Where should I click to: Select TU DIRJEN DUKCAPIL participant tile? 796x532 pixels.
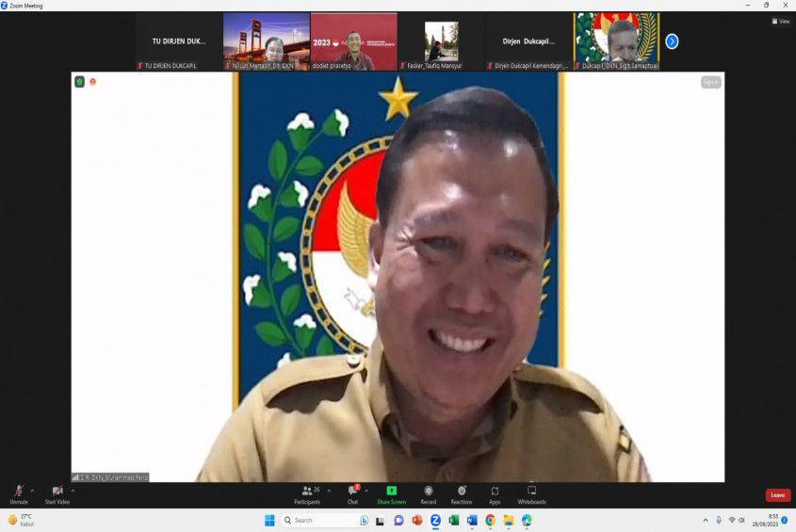tap(179, 41)
